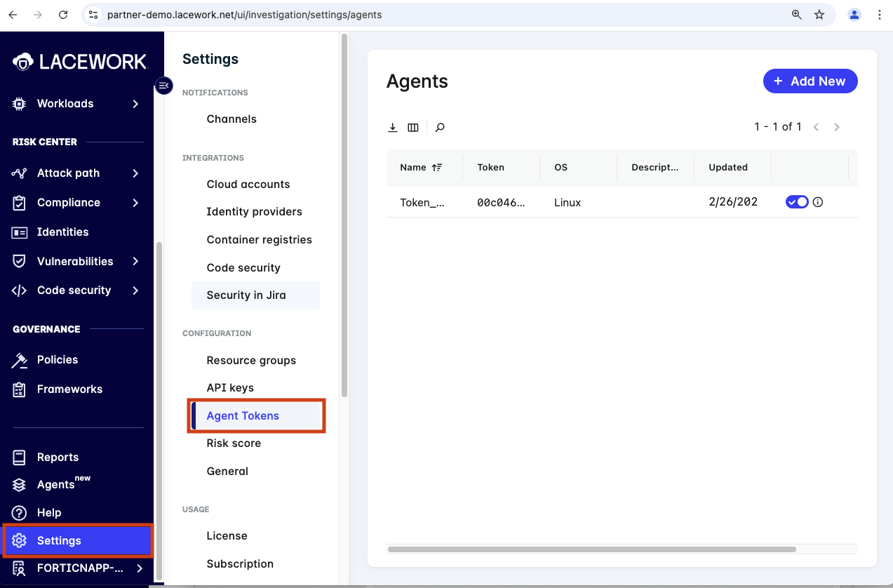Click the Vulnerabilities shield icon
Image resolution: width=893 pixels, height=588 pixels.
(20, 261)
